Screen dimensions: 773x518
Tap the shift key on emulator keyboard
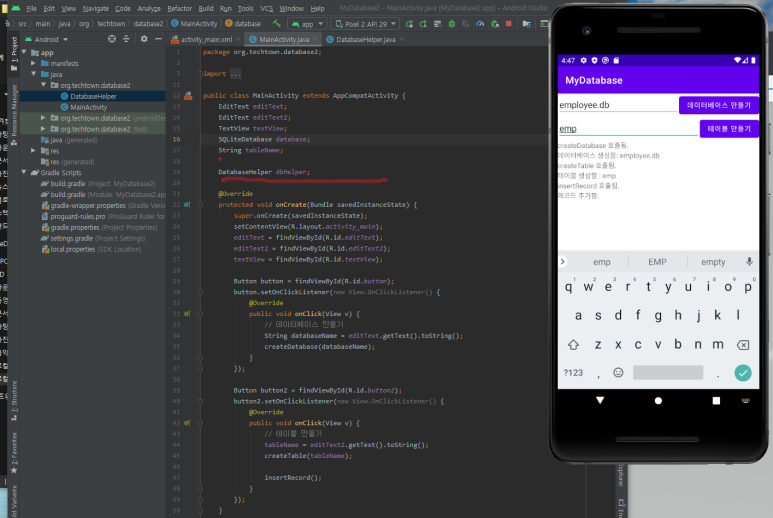point(573,345)
